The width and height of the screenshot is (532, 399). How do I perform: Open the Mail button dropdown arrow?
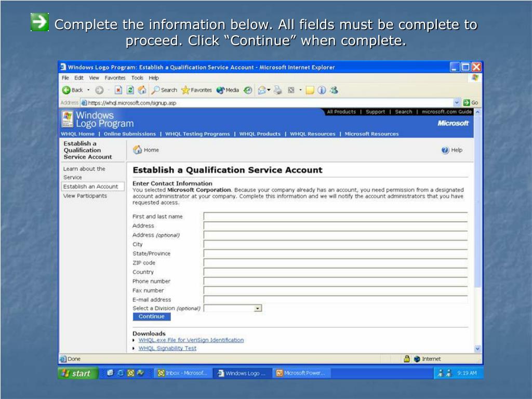click(x=269, y=90)
